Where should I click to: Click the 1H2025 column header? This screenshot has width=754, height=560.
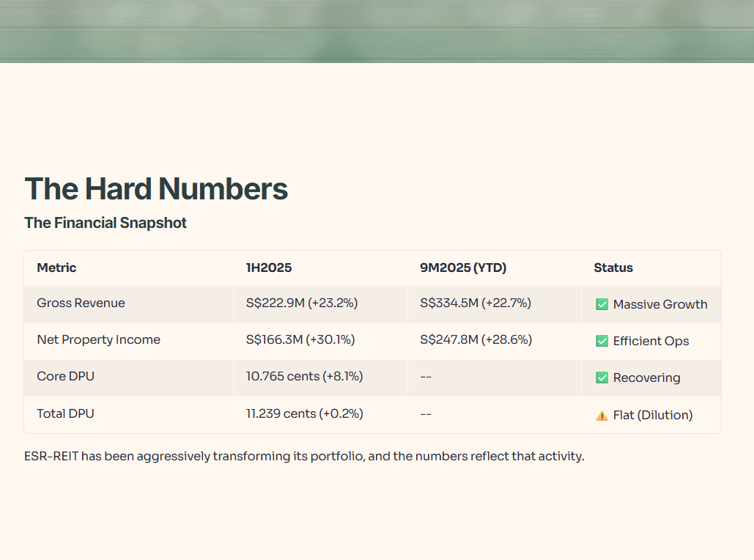(269, 268)
